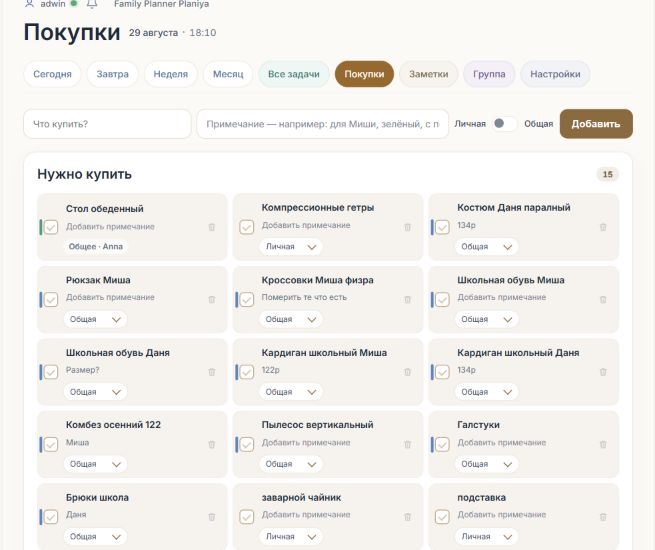Tick 'Школьная обувь Миша' checkbox
Image resolution: width=655 pixels, height=550 pixels.
pos(442,299)
